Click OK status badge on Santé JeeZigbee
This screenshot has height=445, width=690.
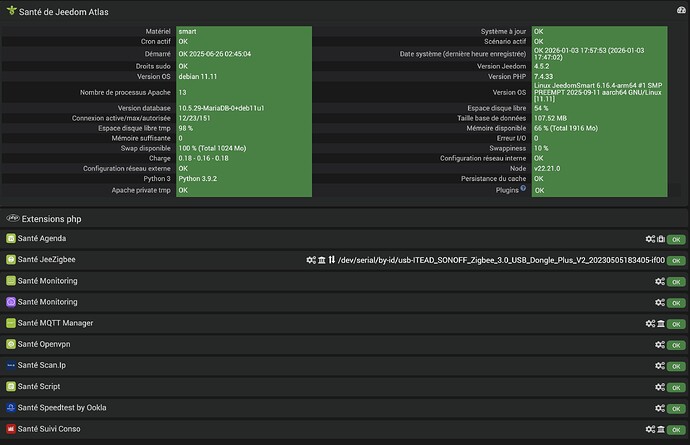[x=676, y=260]
